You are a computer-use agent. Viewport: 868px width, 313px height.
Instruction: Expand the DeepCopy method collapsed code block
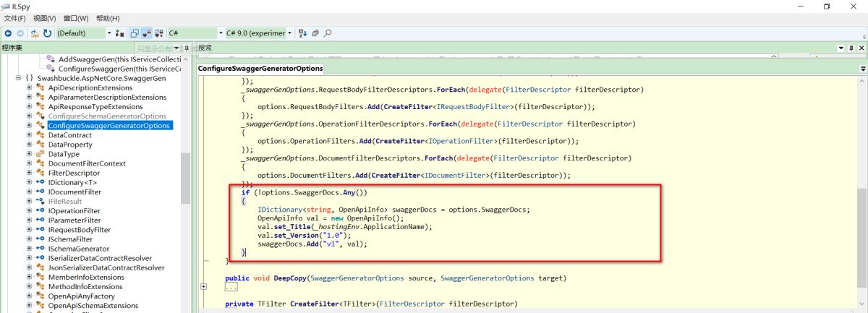203,287
